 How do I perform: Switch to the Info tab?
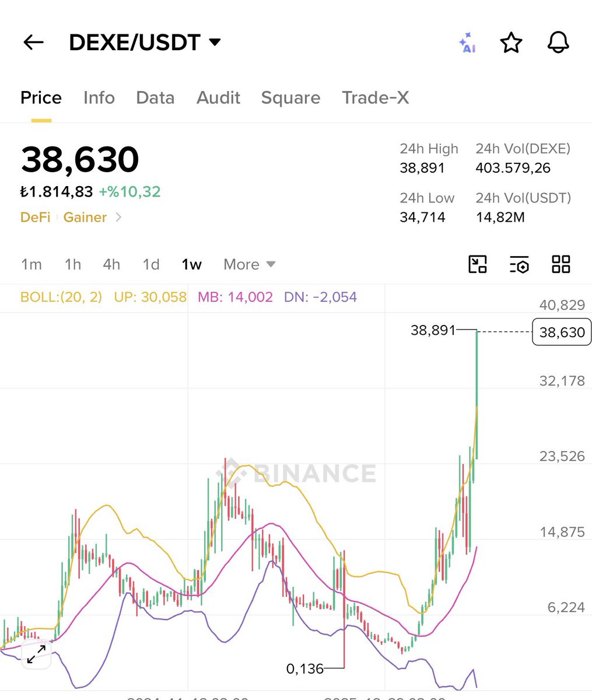pyautogui.click(x=99, y=97)
